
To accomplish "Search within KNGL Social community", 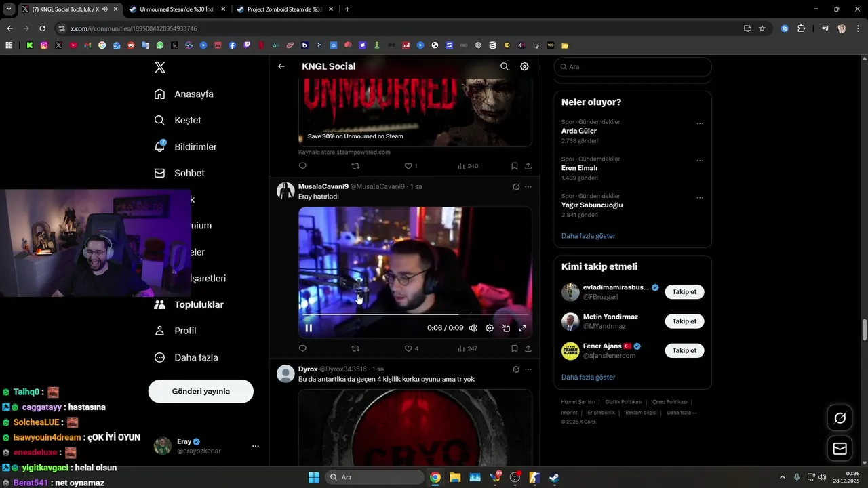I will [504, 66].
